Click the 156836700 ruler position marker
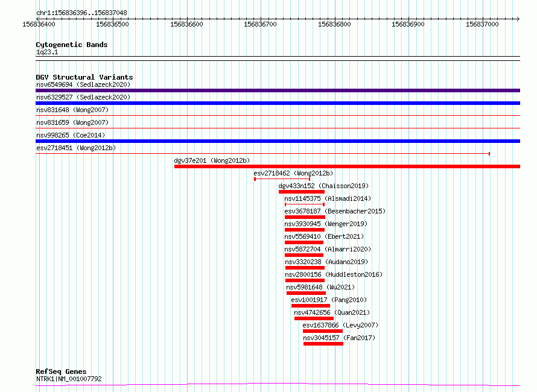 coord(260,24)
